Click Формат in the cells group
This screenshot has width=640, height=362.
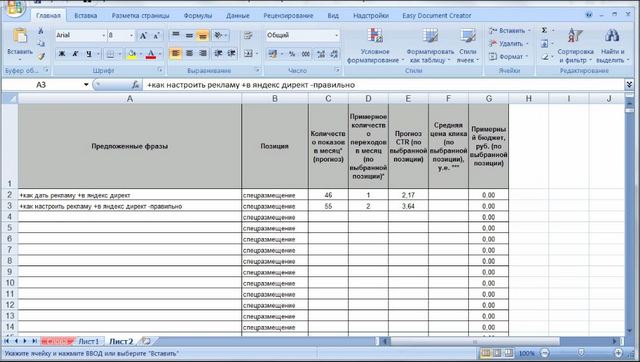click(x=509, y=57)
